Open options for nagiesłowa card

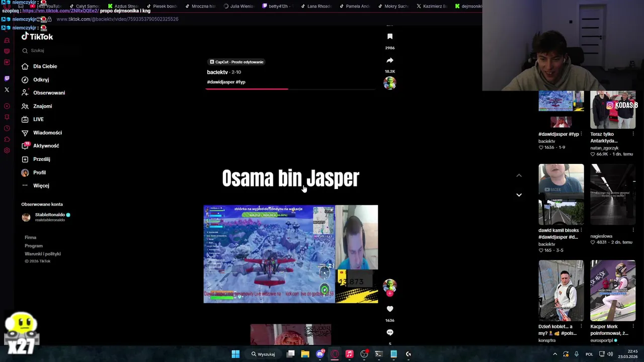point(633,230)
